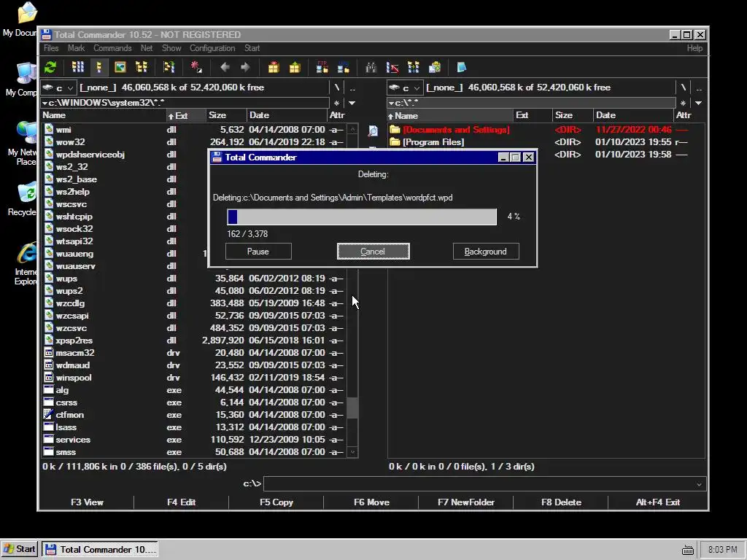Go to left panel root directory backslash button
This screenshot has width=747, height=560.
[337, 87]
